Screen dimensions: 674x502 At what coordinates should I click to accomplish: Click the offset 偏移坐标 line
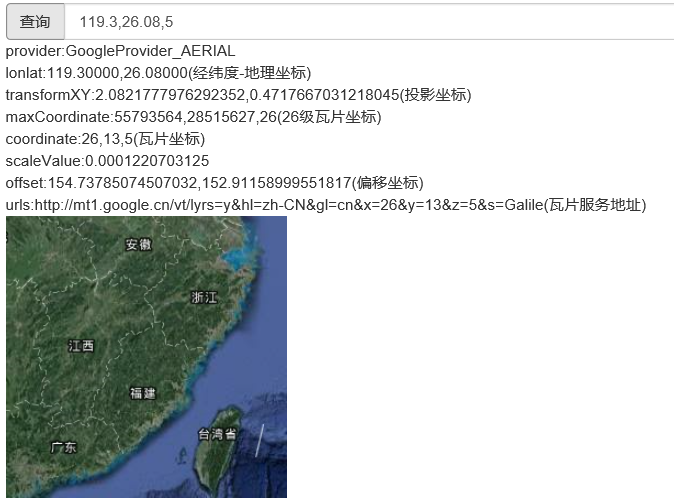[215, 183]
